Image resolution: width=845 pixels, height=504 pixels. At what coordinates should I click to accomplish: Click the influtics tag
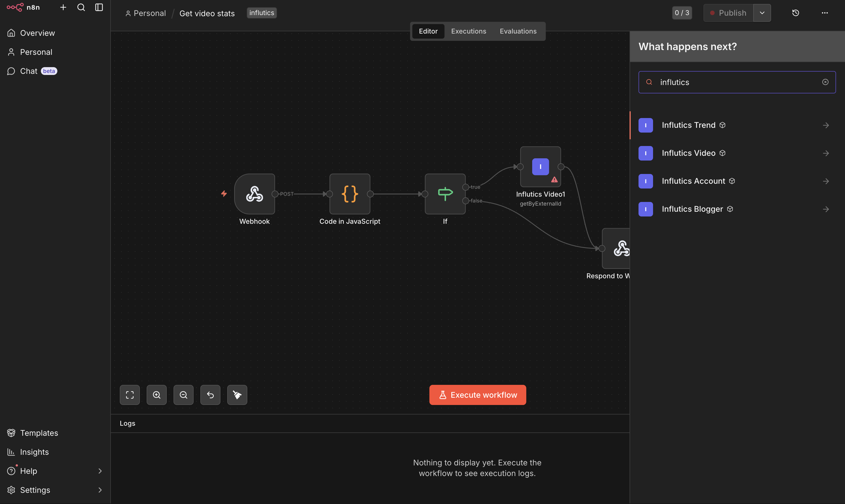262,13
